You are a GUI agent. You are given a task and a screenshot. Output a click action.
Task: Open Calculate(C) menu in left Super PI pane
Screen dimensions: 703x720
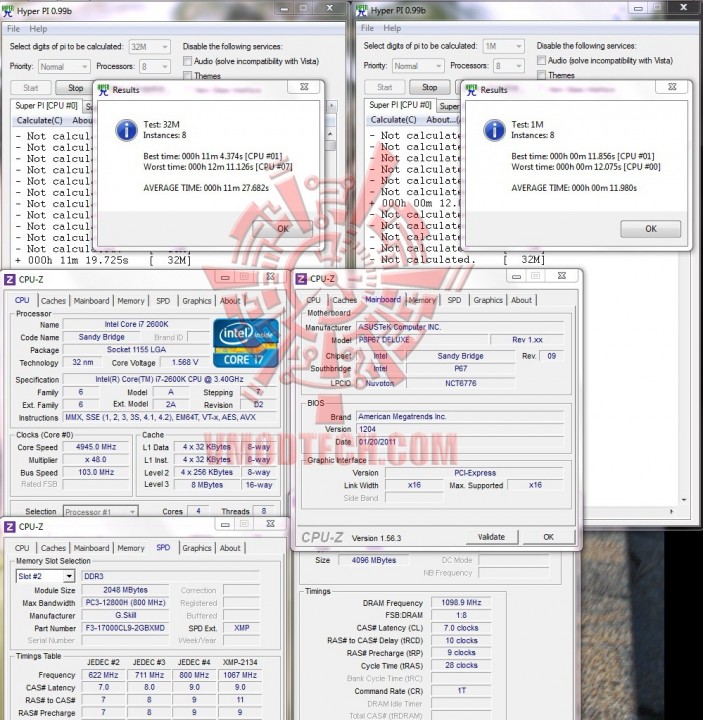[x=39, y=120]
